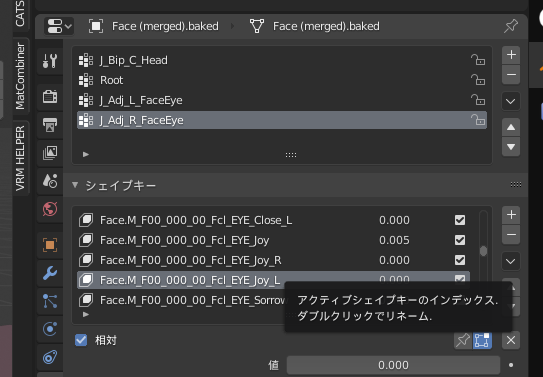Image resolution: width=543 pixels, height=377 pixels.
Task: Switch to the VRM HELPER sidebar tab
Action: (20, 158)
